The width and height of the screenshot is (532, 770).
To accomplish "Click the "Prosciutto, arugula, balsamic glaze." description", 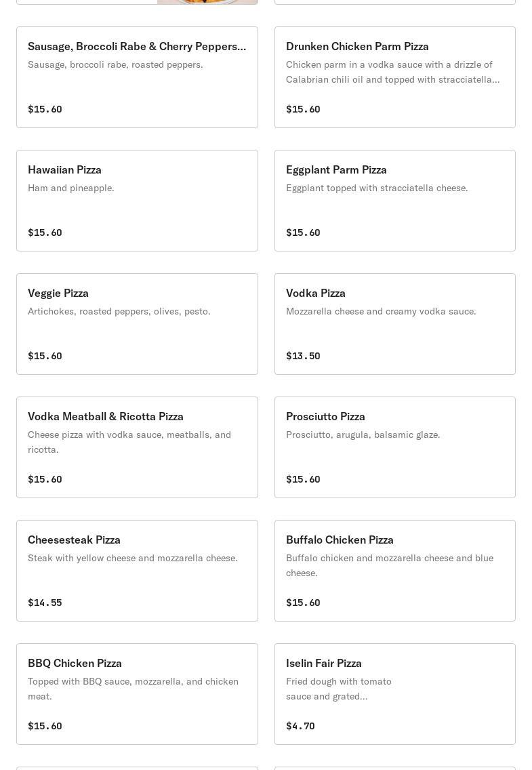I will [363, 434].
